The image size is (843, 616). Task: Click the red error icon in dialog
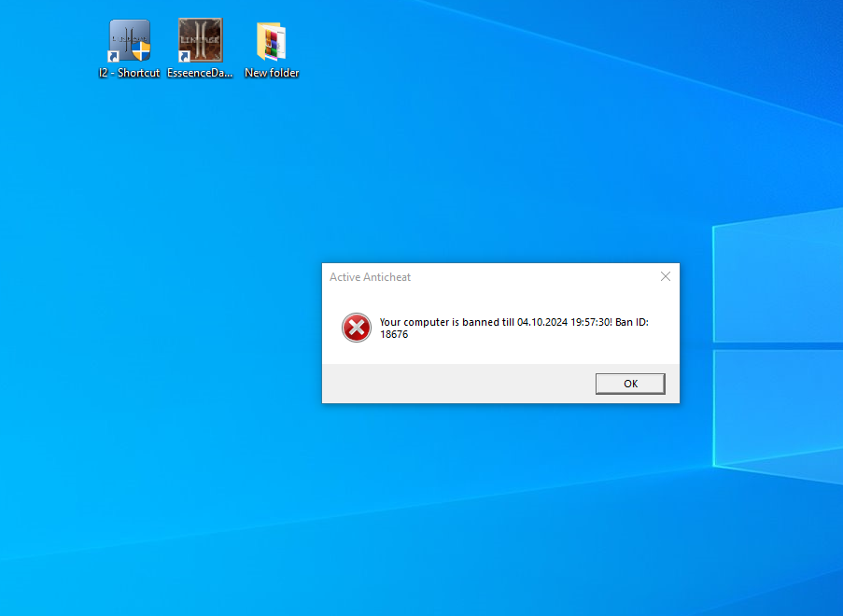pos(356,328)
